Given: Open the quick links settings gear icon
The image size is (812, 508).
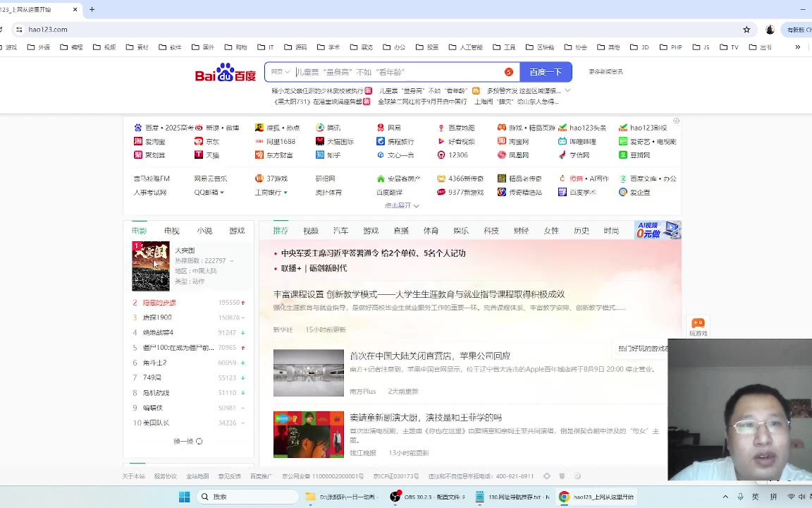Looking at the screenshot, I should 677,121.
